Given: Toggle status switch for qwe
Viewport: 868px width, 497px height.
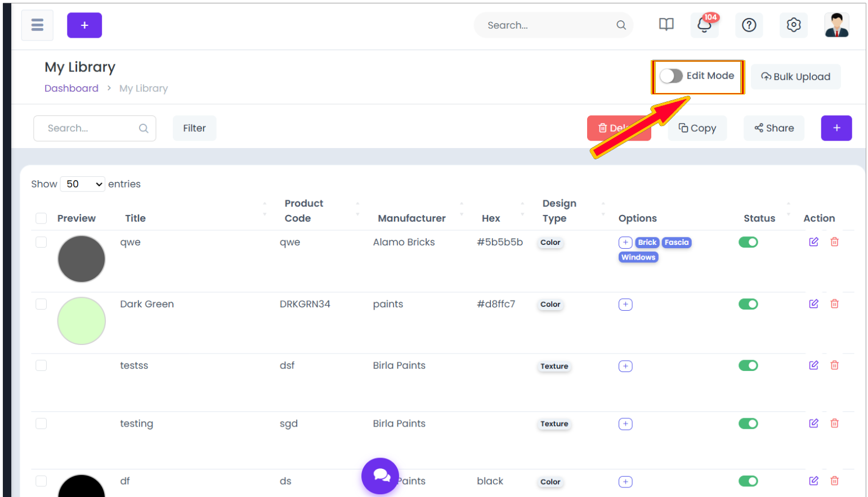Looking at the screenshot, I should [748, 242].
